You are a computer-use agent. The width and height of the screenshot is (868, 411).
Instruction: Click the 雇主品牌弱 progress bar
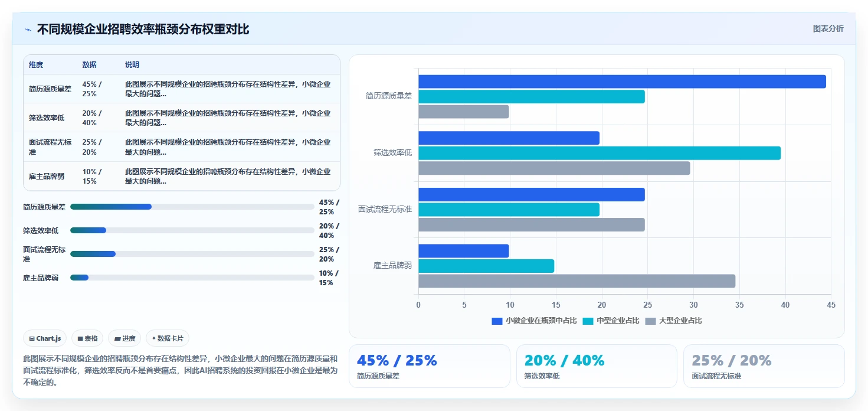coord(192,278)
